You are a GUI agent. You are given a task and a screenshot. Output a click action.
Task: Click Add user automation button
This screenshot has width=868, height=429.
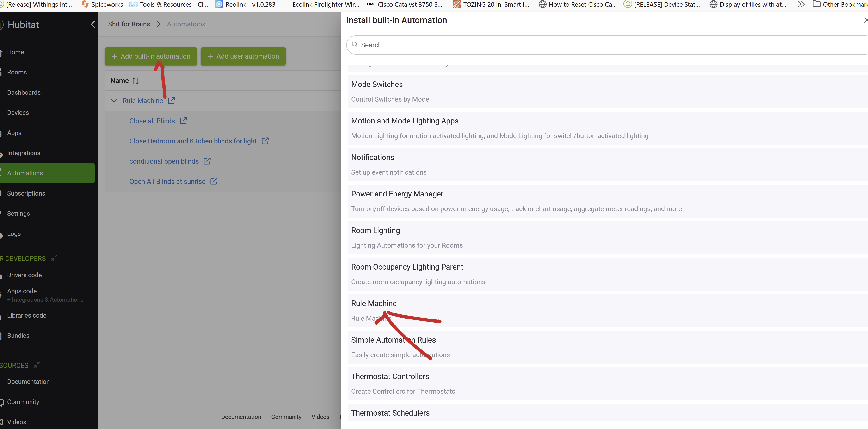click(243, 56)
